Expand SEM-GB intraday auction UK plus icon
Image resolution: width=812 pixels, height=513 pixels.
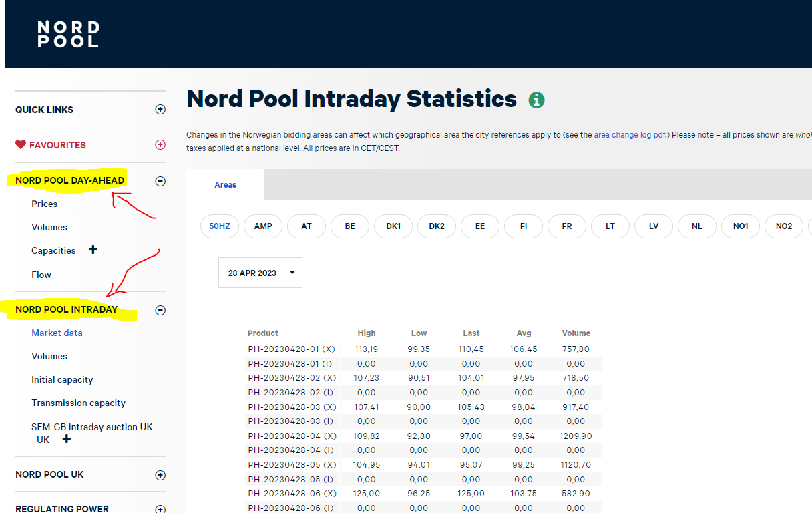(67, 439)
